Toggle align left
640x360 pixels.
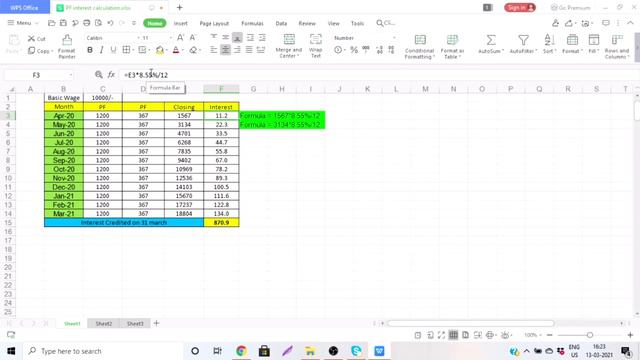coord(213,50)
